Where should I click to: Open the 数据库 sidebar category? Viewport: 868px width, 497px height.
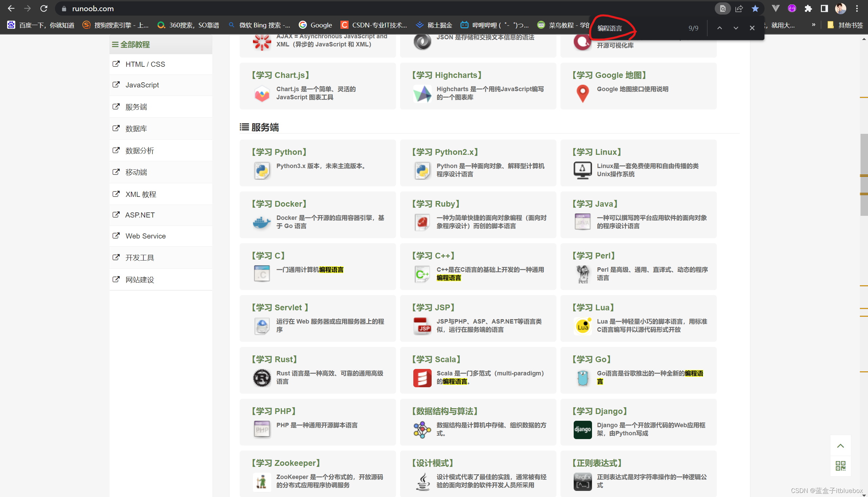[x=136, y=129]
